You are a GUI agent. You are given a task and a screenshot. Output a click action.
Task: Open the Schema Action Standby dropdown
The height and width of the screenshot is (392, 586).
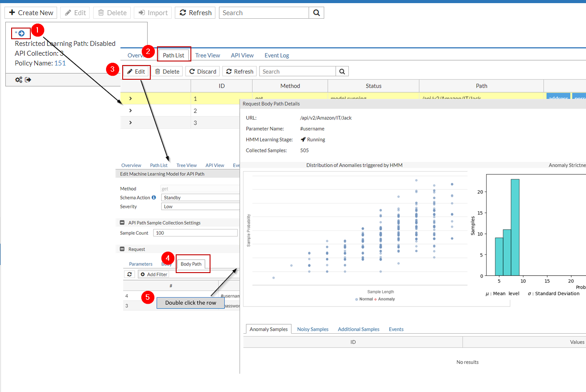(x=200, y=197)
